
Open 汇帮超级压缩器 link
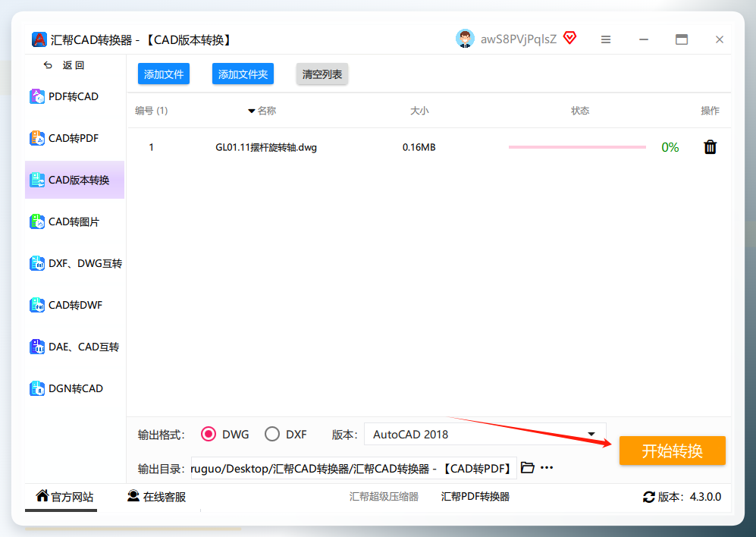pos(384,497)
